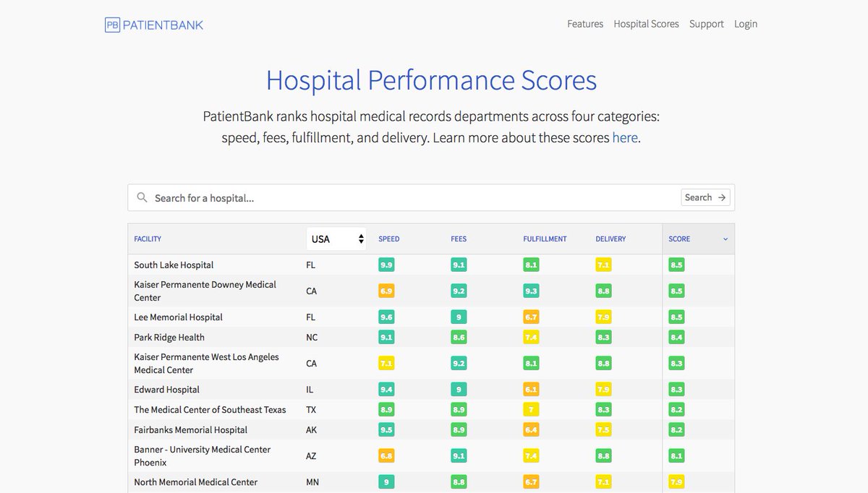868x493 pixels.
Task: Click Banner Phoenix speed badge 6.8
Action: 386,456
